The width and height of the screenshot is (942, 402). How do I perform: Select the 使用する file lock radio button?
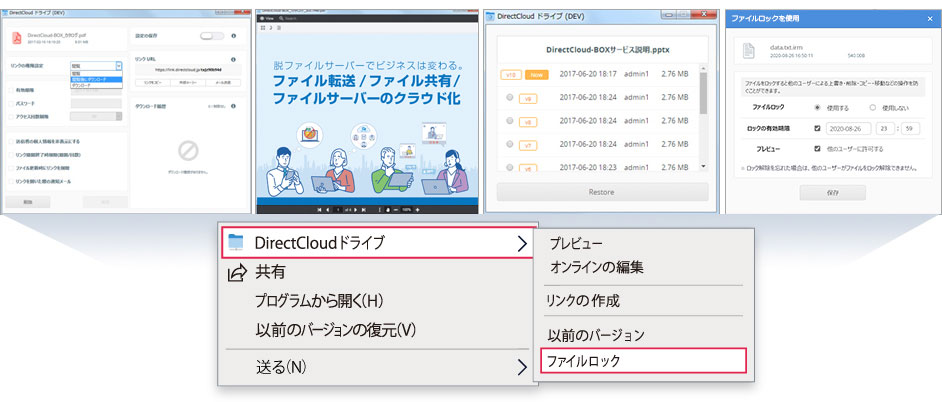click(818, 108)
